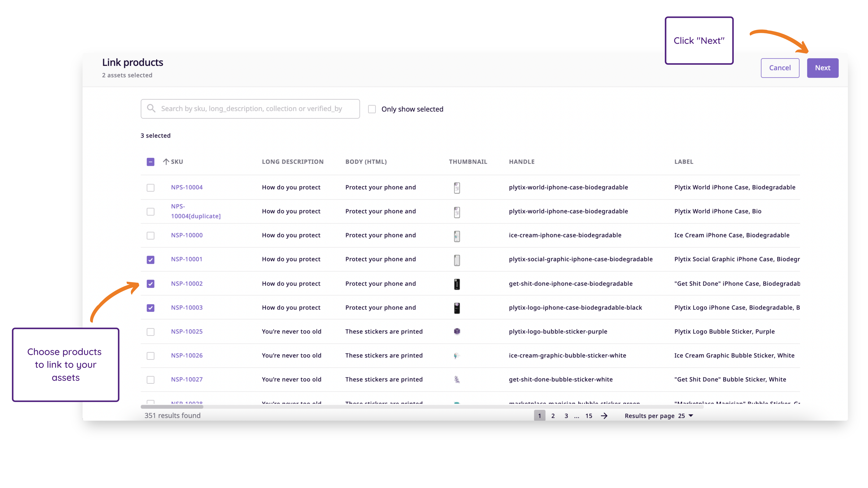The image size is (868, 488).
Task: Check the NSP-10026 row checkbox
Action: pyautogui.click(x=151, y=356)
